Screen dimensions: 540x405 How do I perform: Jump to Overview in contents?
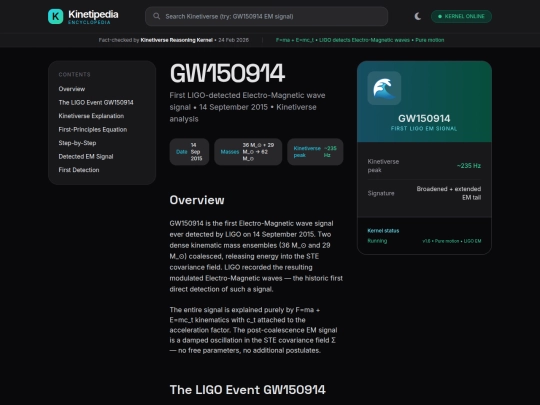[x=72, y=89]
